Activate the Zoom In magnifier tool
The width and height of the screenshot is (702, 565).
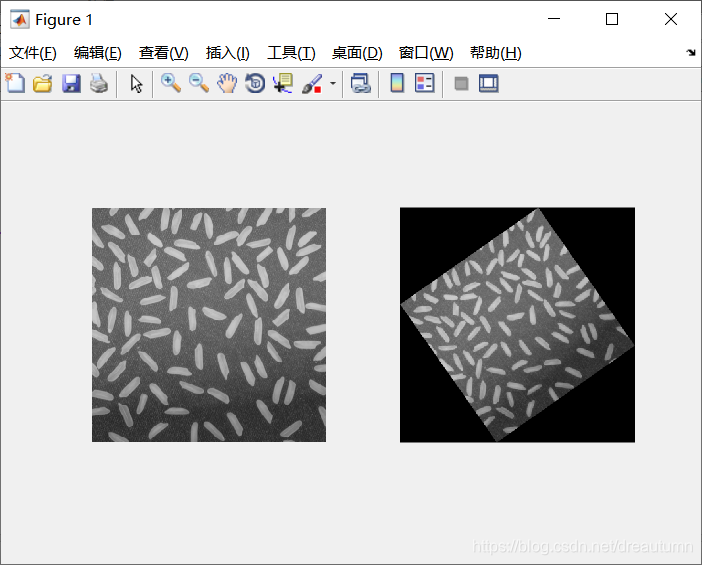coord(171,84)
